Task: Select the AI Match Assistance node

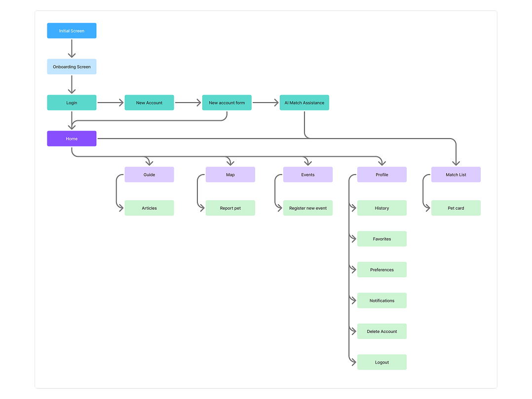Action: pos(304,103)
